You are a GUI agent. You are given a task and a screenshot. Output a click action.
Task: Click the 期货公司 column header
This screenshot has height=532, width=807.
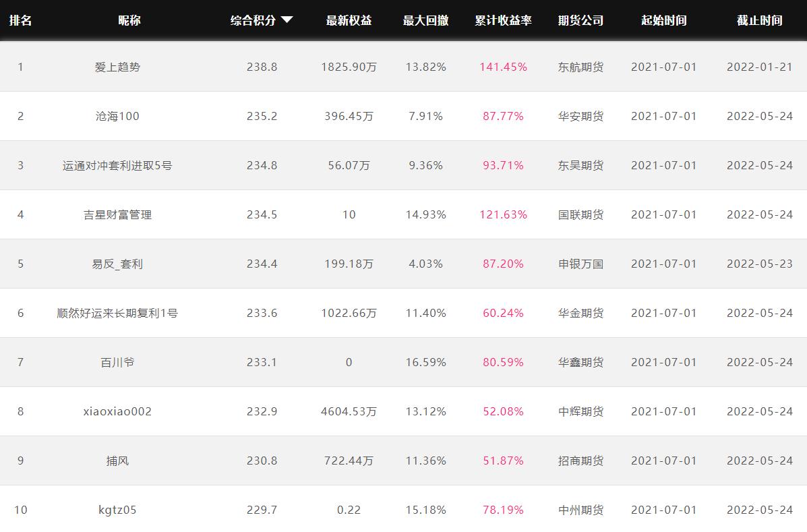[x=580, y=21]
